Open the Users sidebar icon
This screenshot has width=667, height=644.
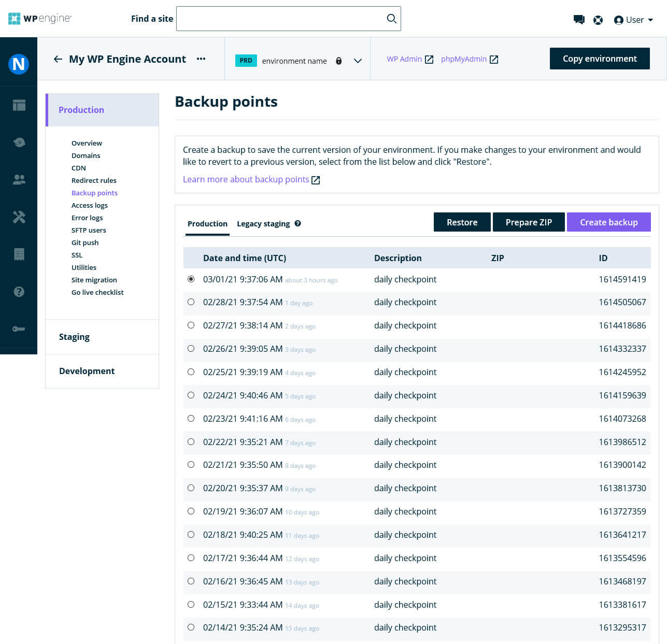[x=19, y=180]
